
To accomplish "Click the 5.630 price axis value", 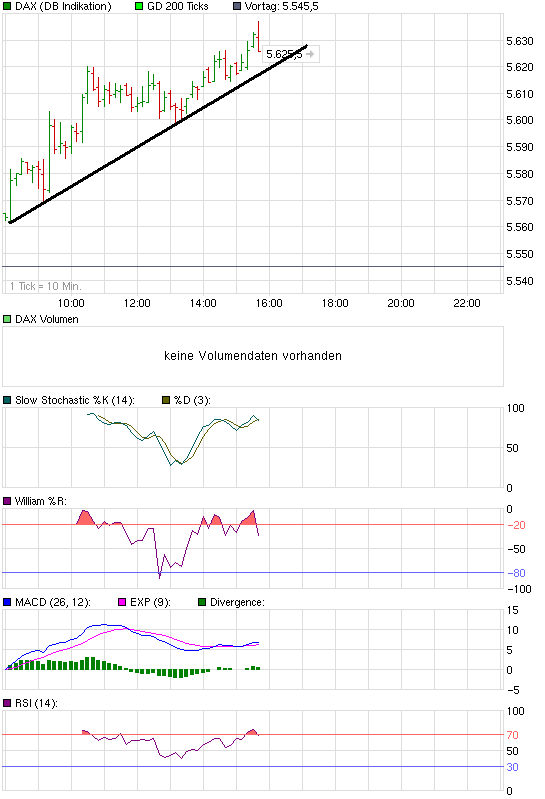I will [520, 41].
